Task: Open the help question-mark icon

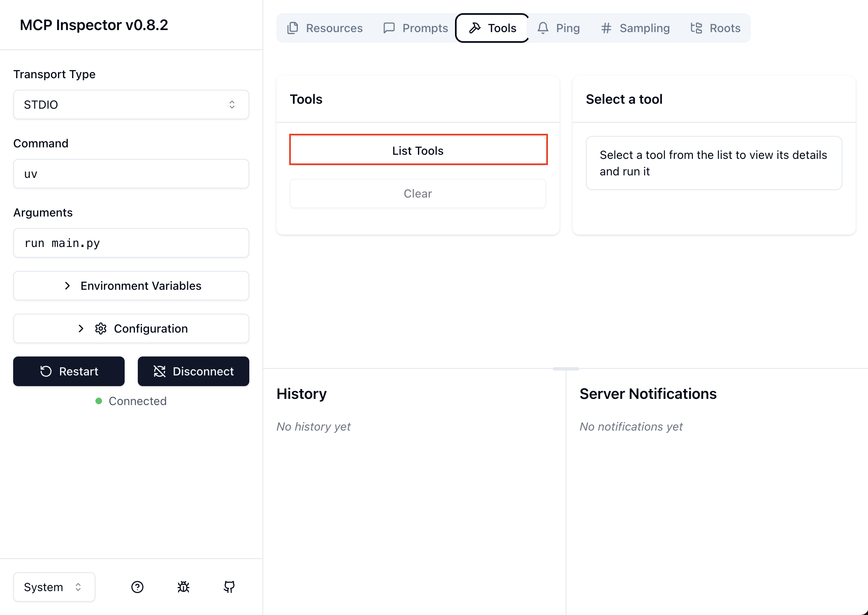Action: 137,587
